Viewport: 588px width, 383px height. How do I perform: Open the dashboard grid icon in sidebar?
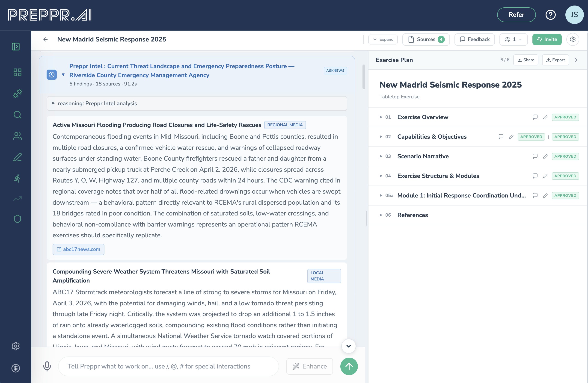[x=17, y=72]
